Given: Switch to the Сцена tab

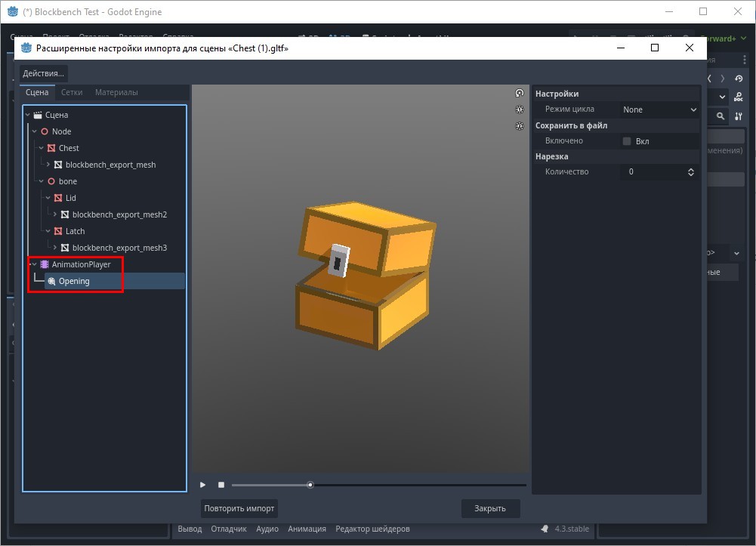Looking at the screenshot, I should point(37,92).
